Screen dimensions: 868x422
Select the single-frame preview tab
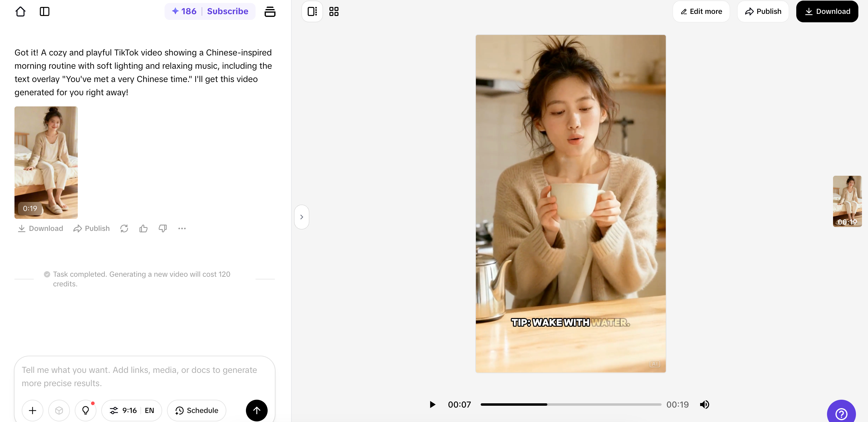312,11
